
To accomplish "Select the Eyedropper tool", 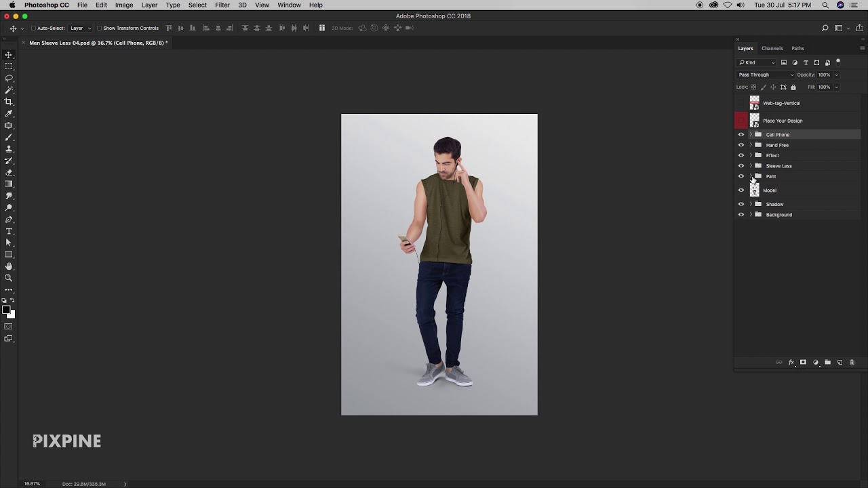I will [x=9, y=113].
